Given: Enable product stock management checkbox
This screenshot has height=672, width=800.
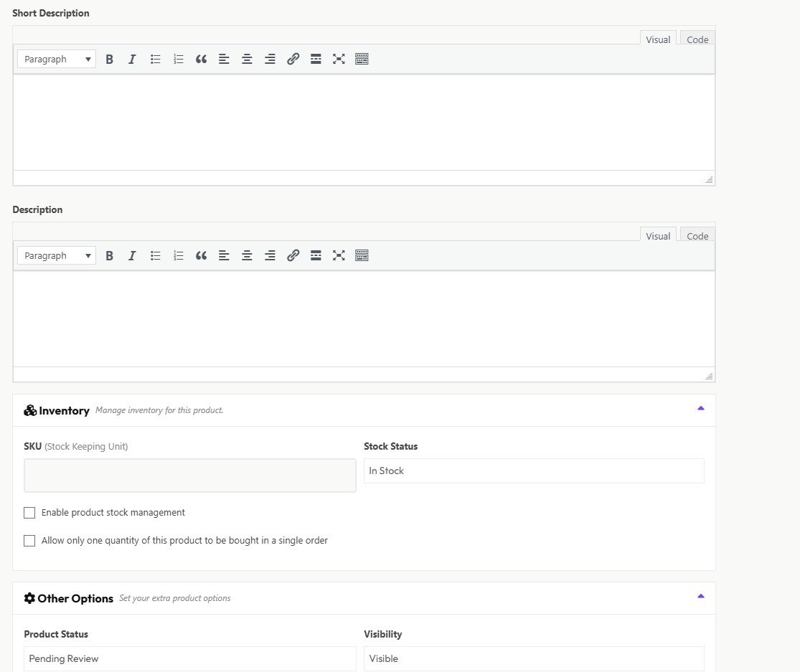Looking at the screenshot, I should (x=29, y=513).
